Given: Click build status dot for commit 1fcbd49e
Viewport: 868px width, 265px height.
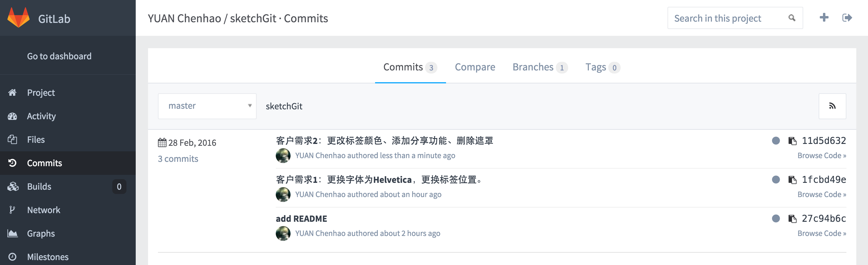Looking at the screenshot, I should point(776,179).
